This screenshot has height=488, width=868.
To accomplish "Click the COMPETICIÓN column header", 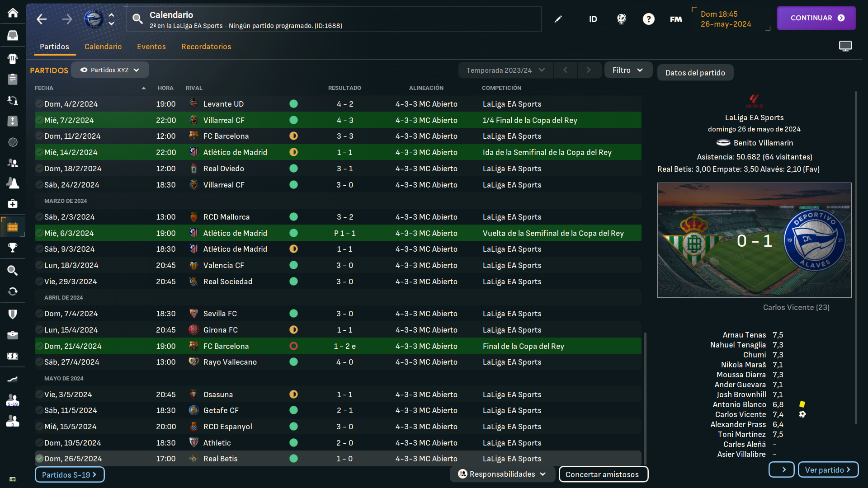I will coord(501,88).
